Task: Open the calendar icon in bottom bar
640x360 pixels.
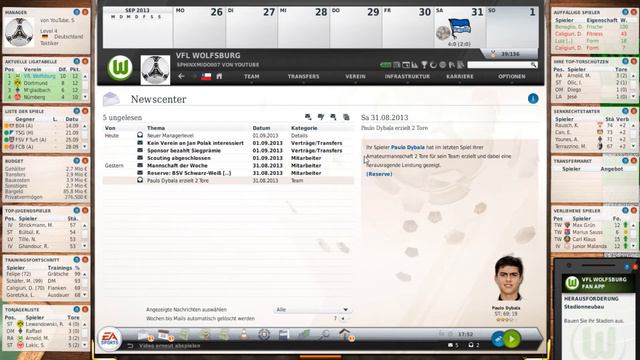Action: pos(164,335)
